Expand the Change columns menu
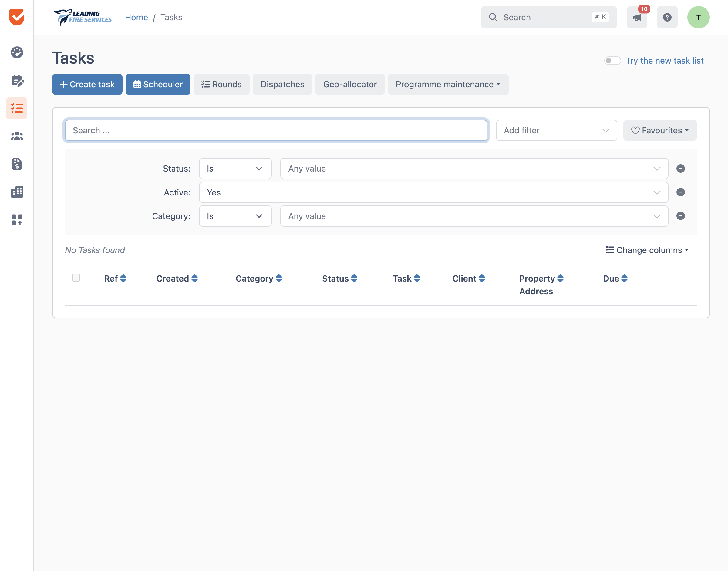728x571 pixels. (647, 250)
